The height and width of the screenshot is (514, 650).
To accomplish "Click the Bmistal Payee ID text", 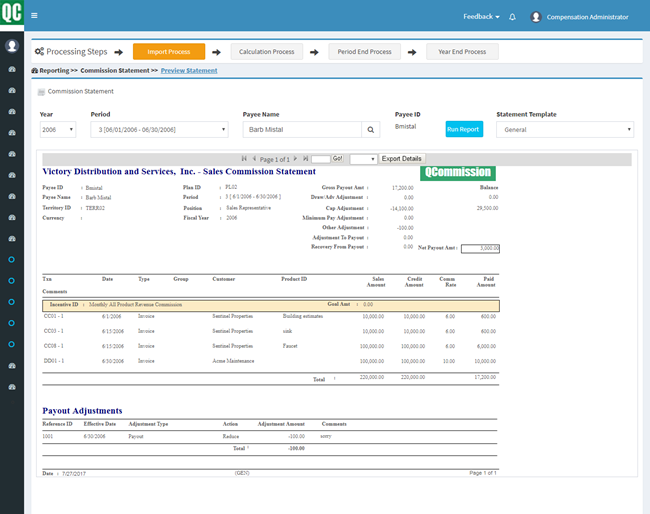I will tap(405, 126).
